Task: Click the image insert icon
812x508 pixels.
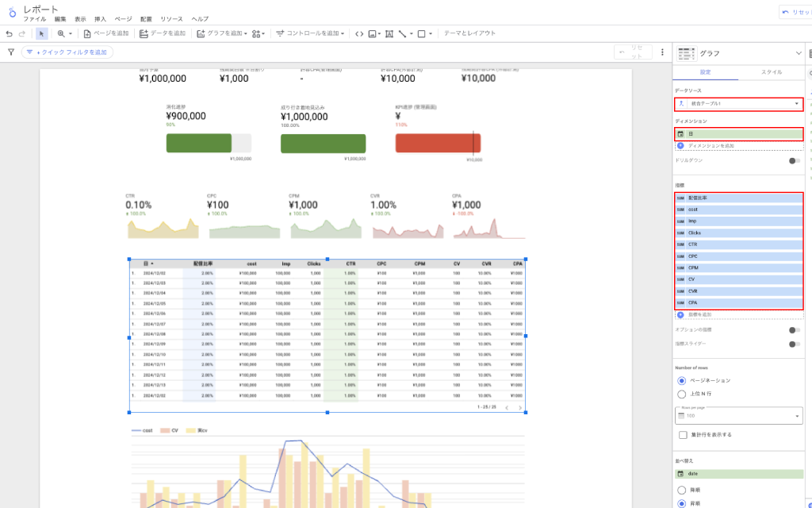Action: coord(372,33)
